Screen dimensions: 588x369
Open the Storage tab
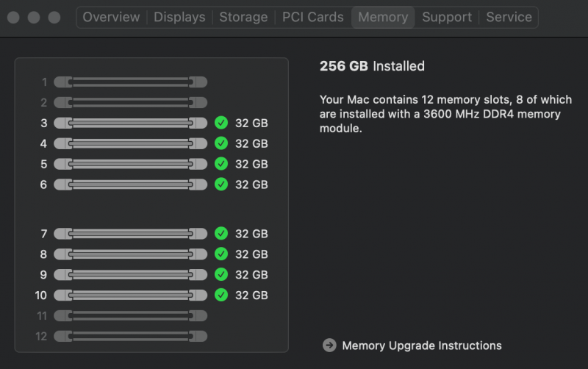(x=243, y=17)
